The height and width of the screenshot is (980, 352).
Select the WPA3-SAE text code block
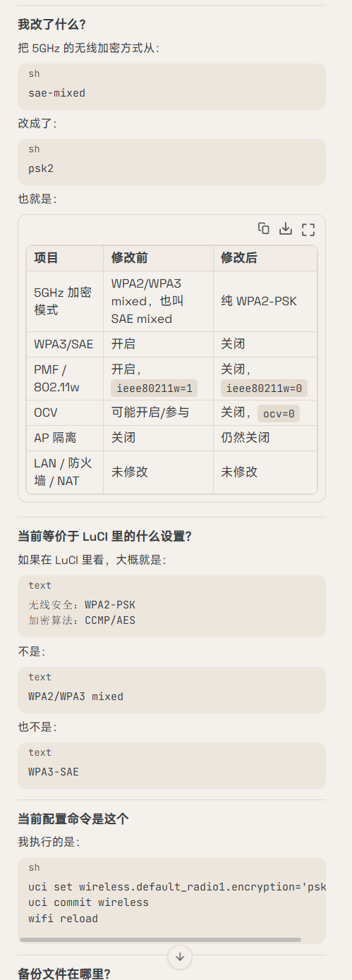tap(171, 766)
